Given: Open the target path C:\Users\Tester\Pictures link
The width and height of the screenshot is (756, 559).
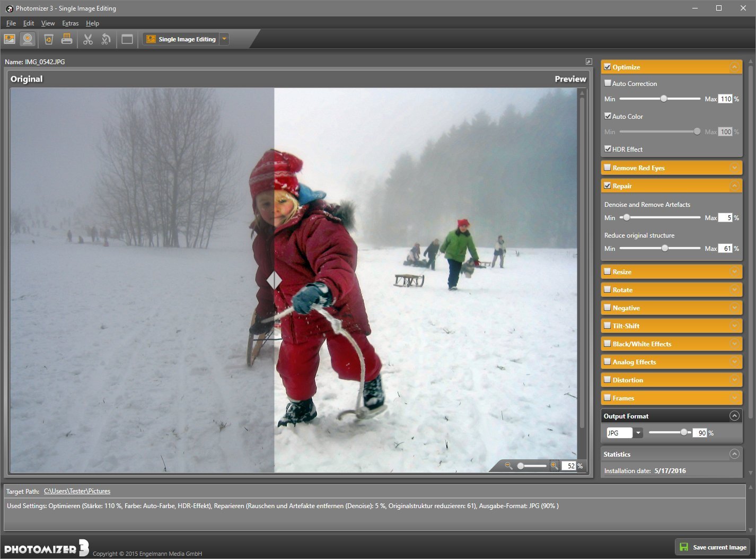Looking at the screenshot, I should pos(77,491).
